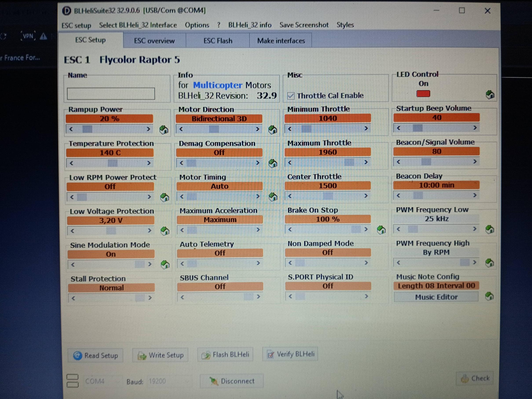Reset PWM Frequency Low via green icon
Image resolution: width=532 pixels, height=399 pixels.
pyautogui.click(x=489, y=229)
